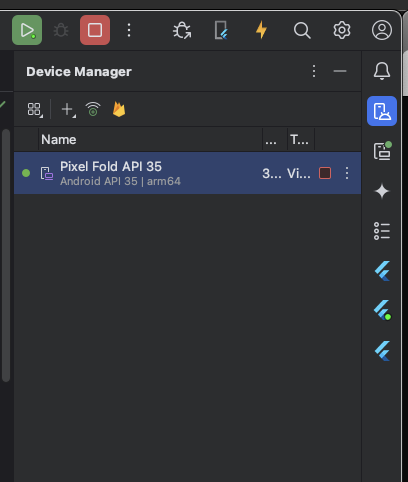This screenshot has height=482, width=408.
Task: Open first Flutter tool window icon
Action: tap(382, 271)
